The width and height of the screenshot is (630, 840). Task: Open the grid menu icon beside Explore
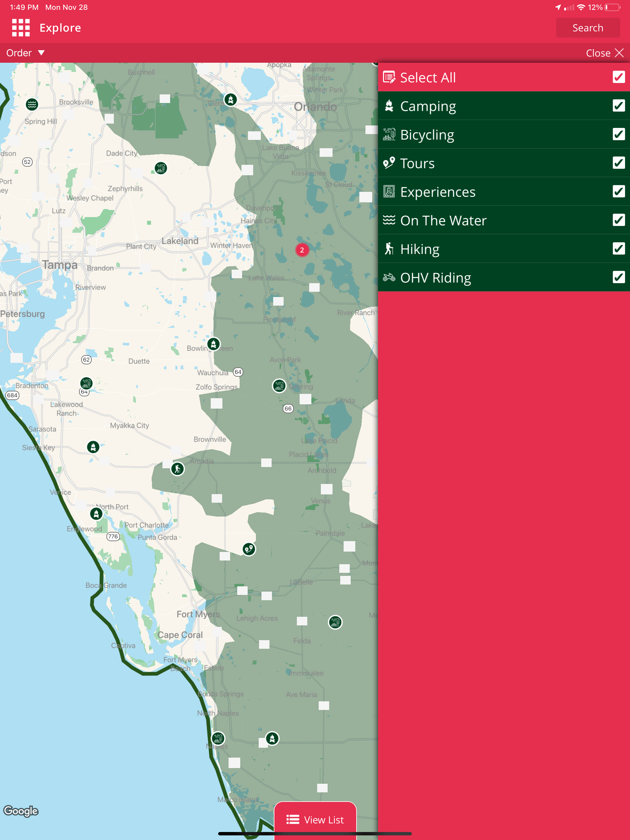(x=21, y=28)
